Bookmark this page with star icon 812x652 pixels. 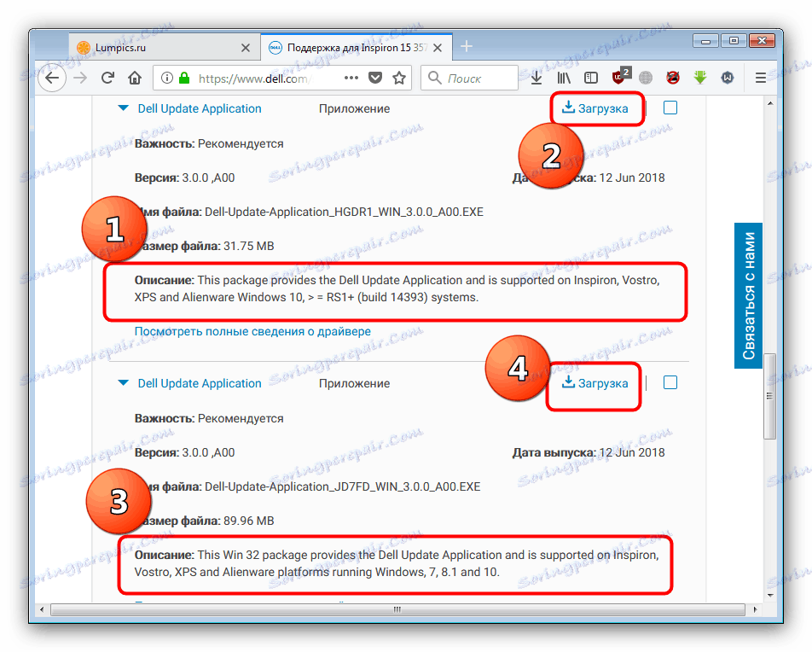tap(399, 78)
